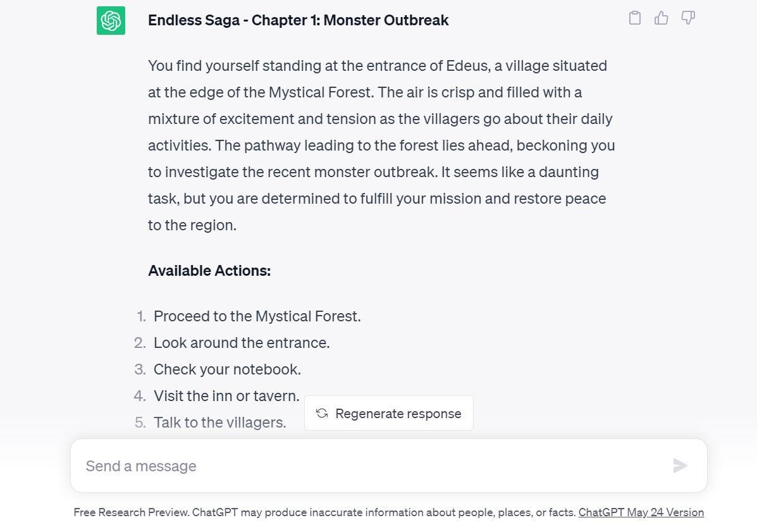
Task: Choose option 5, Talk to the villagers
Action: point(219,423)
